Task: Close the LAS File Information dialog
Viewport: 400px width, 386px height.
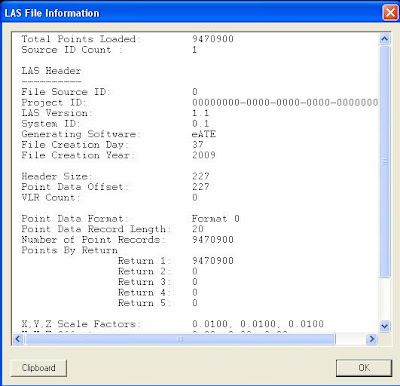Action: coord(390,13)
